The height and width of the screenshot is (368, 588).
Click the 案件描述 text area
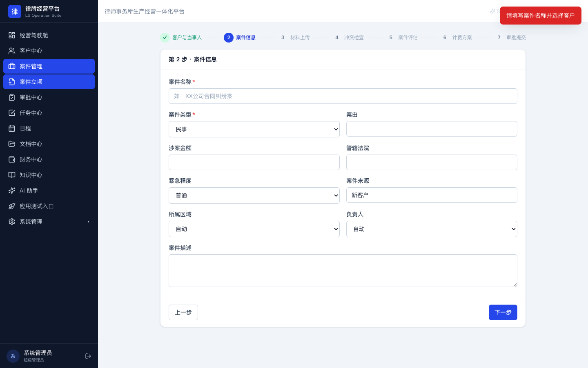coord(343,271)
